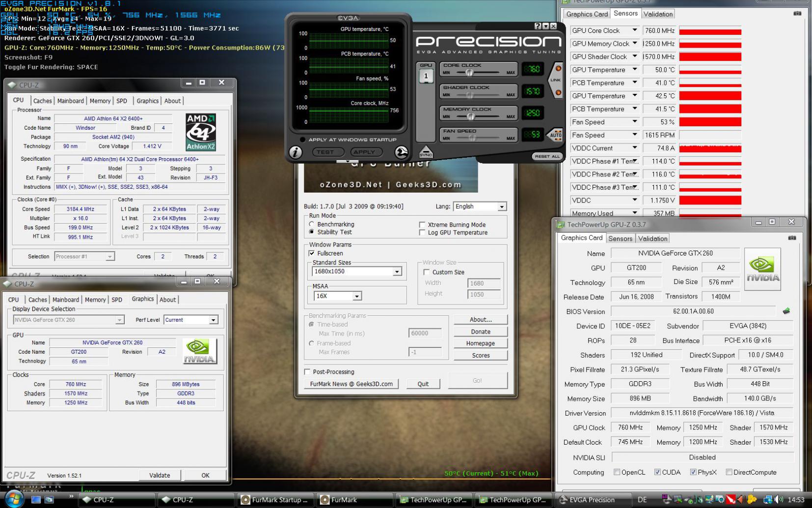
Task: Click the Core Clock slider handle
Action: point(469,73)
